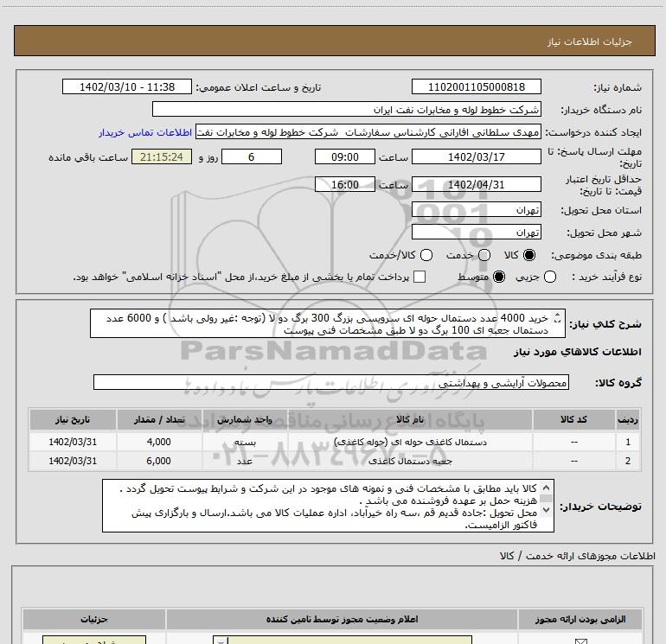The height and width of the screenshot is (644, 666).
Task: Click the buyer organization name field
Action: [x=347, y=109]
